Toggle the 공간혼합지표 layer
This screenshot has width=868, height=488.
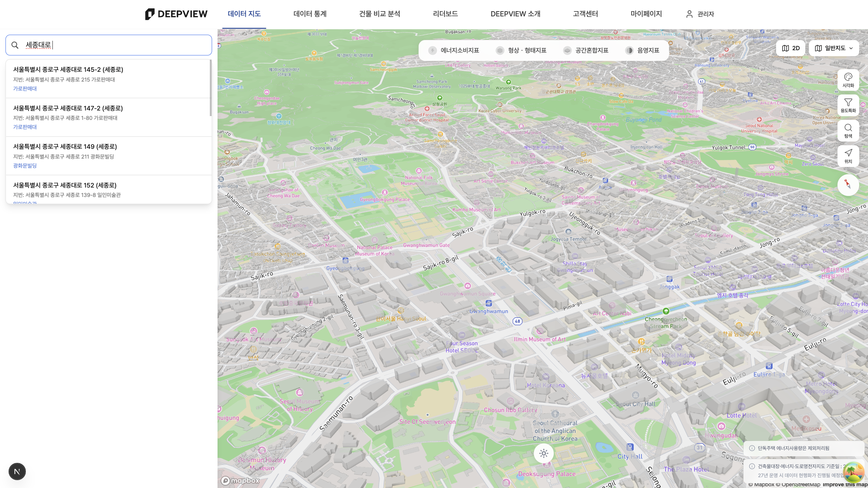click(586, 51)
